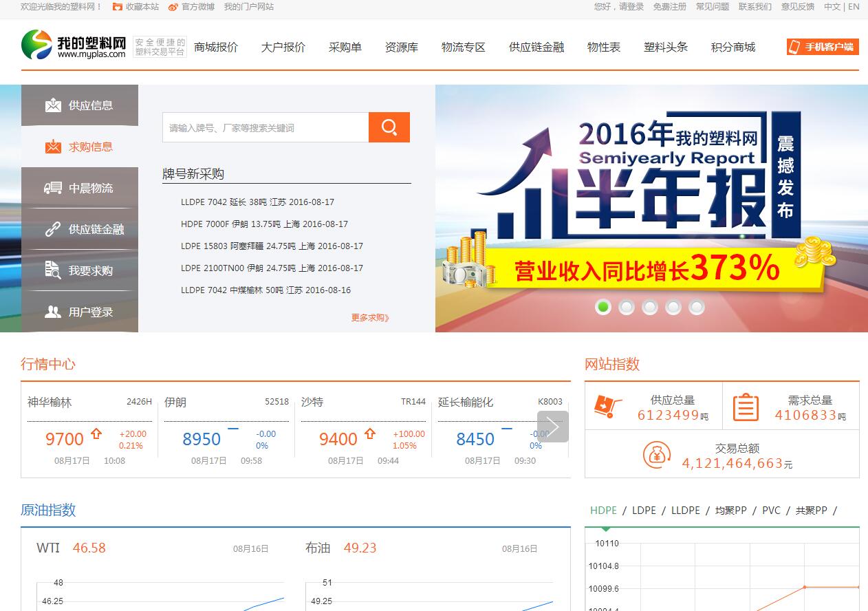
Task: Select the third banner carousel dot
Action: [650, 307]
